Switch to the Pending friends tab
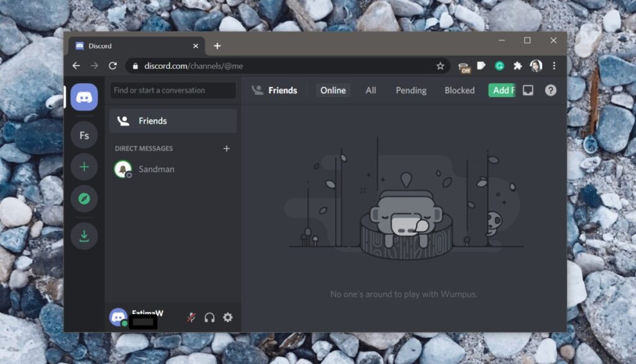 [410, 90]
